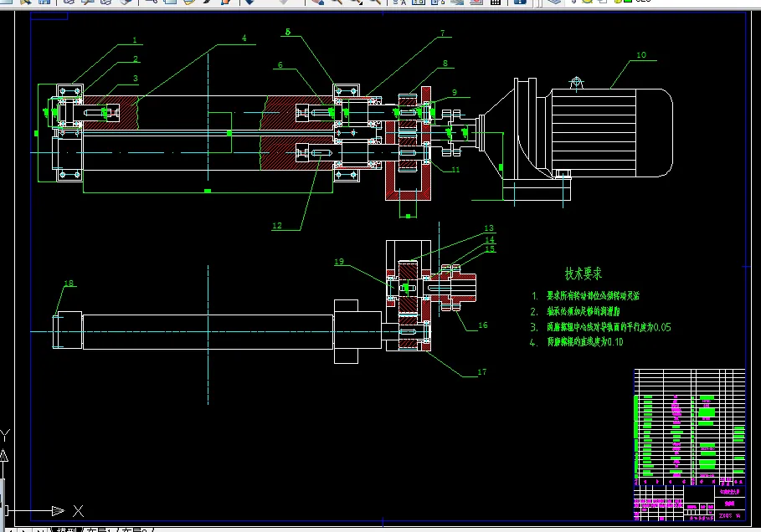Select part callout number 9
Viewport: 761px width, 532px height.
455,93
